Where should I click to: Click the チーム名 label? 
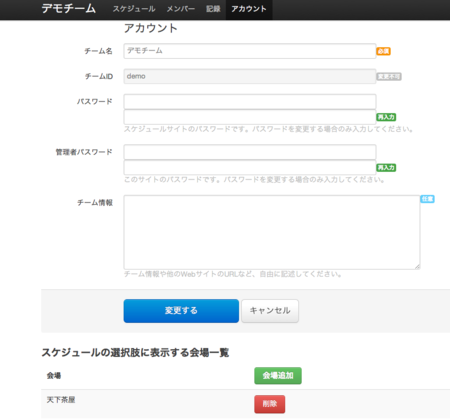click(x=98, y=51)
